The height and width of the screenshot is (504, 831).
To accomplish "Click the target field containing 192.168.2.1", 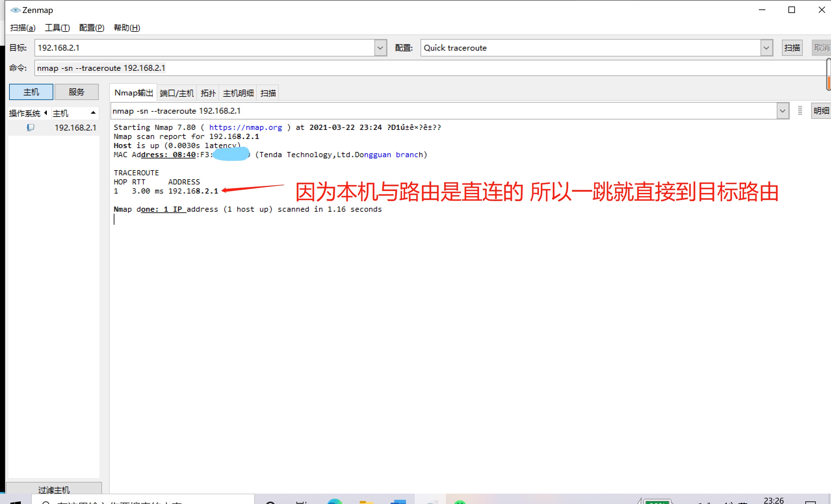I will tap(204, 48).
